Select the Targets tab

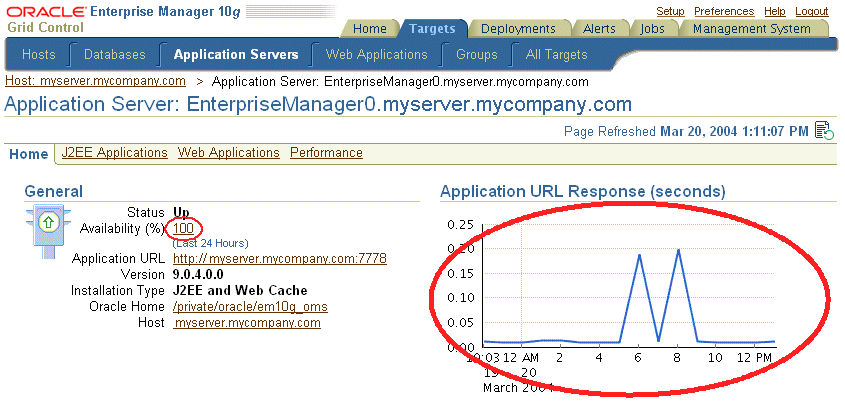point(432,29)
